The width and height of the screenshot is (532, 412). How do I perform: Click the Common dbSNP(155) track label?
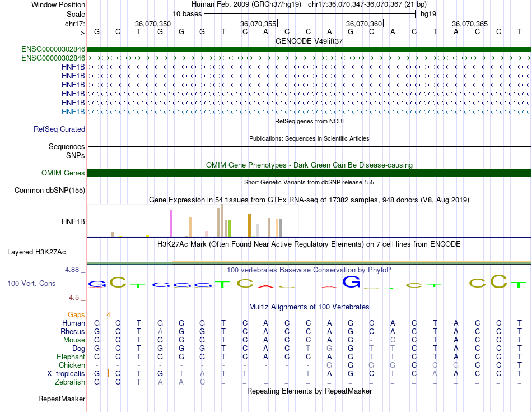pos(49,190)
